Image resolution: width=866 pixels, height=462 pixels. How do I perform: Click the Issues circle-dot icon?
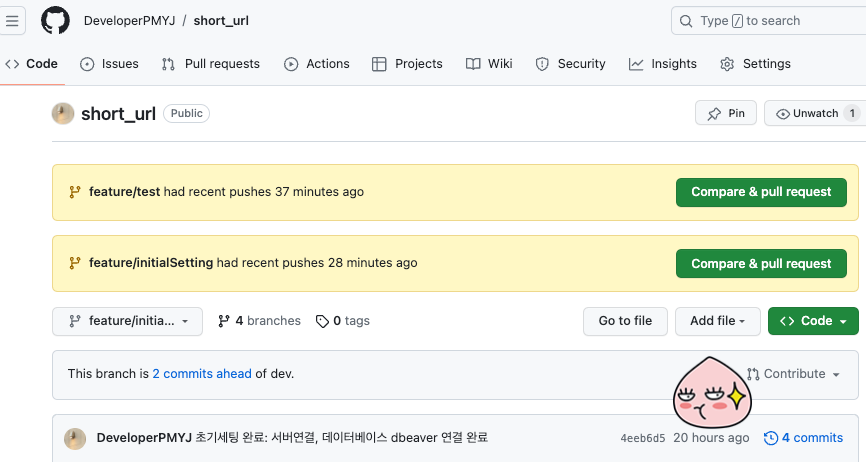click(87, 64)
